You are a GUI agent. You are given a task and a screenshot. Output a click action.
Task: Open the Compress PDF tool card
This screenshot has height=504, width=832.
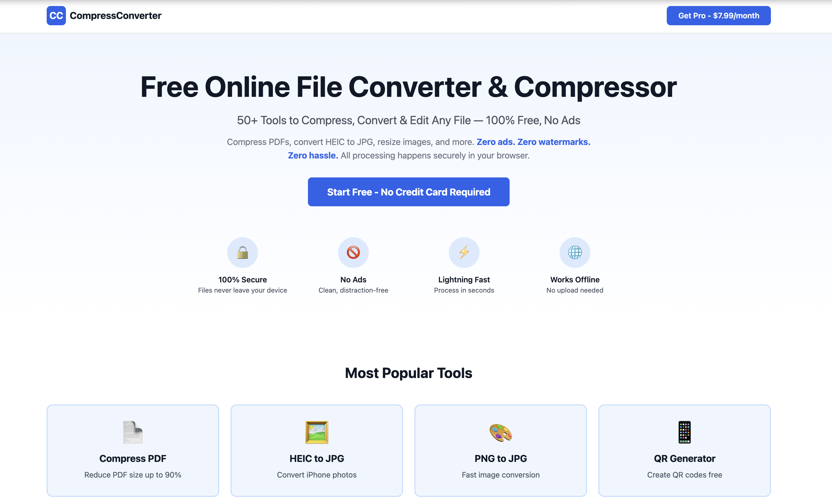pos(132,451)
